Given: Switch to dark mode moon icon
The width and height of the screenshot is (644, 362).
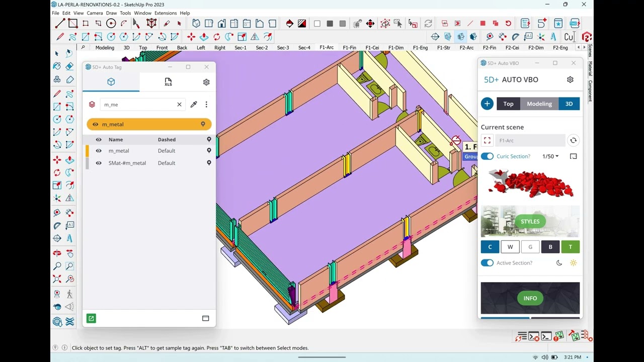Looking at the screenshot, I should pyautogui.click(x=559, y=263).
